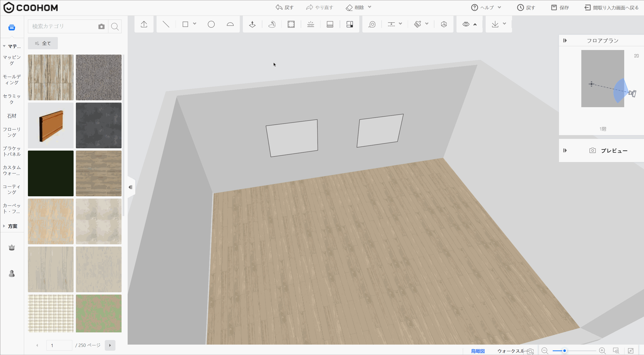Open rectangle tool dropdown arrow

195,24
